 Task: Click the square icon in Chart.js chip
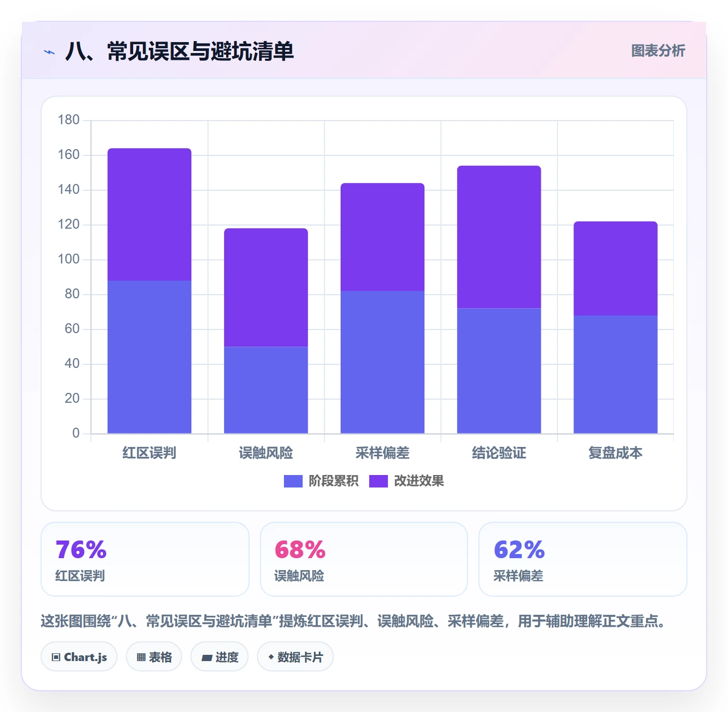click(x=56, y=657)
